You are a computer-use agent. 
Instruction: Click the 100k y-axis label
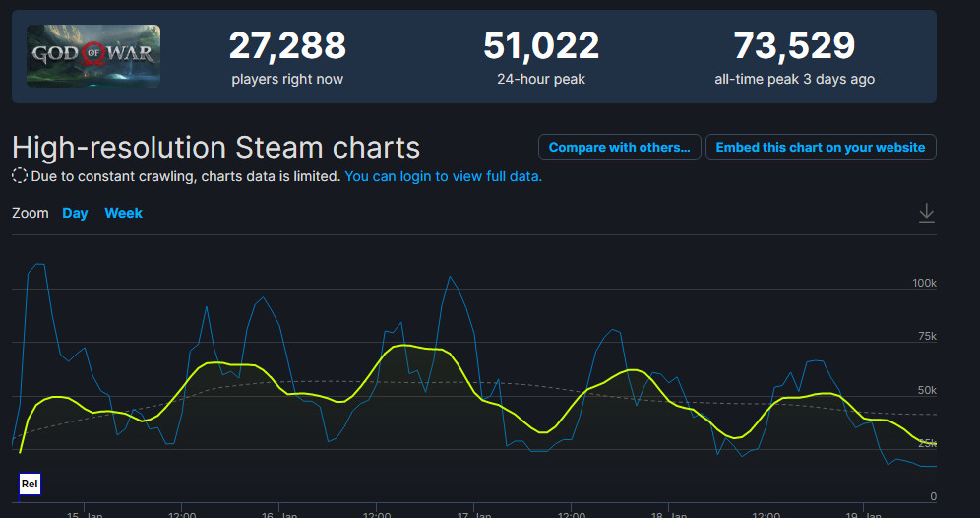tap(924, 283)
